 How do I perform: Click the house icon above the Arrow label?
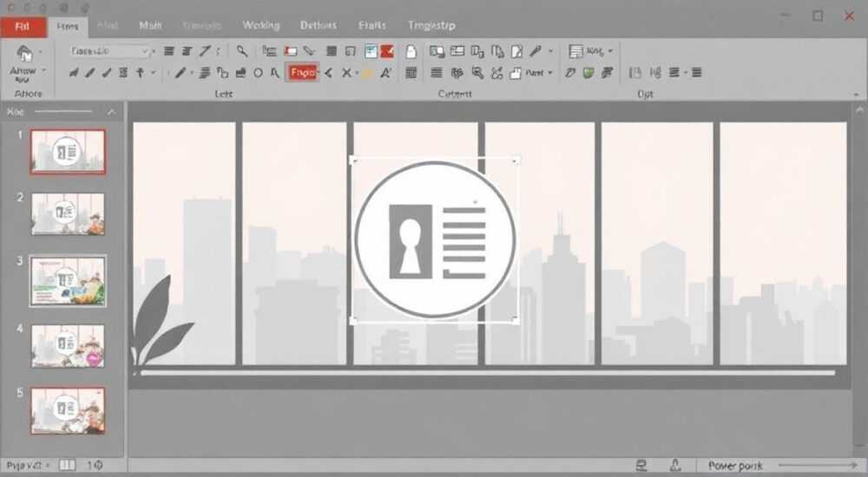pyautogui.click(x=24, y=53)
